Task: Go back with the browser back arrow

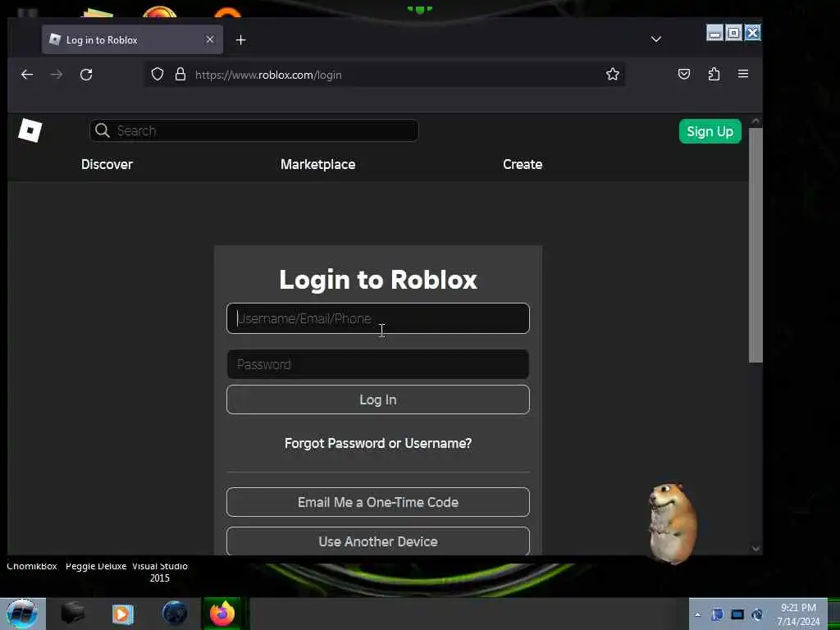Action: tap(27, 75)
